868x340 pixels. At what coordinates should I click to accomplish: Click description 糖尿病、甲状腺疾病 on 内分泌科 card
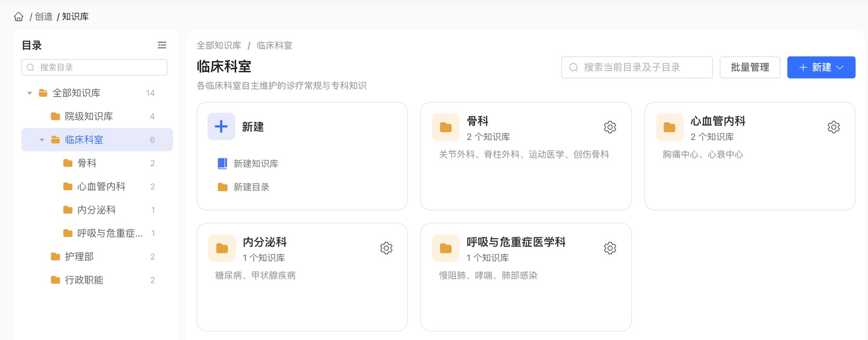click(x=255, y=275)
